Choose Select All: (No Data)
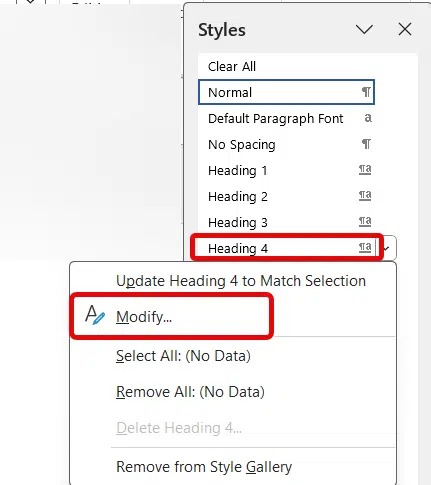Image resolution: width=431 pixels, height=485 pixels. click(x=183, y=356)
